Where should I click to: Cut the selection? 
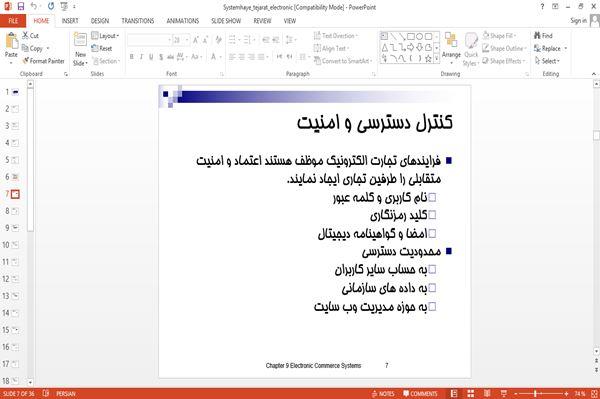[x=31, y=36]
